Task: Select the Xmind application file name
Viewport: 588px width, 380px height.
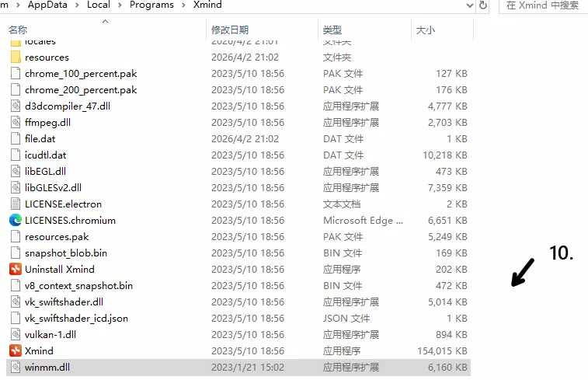Action: (x=39, y=351)
